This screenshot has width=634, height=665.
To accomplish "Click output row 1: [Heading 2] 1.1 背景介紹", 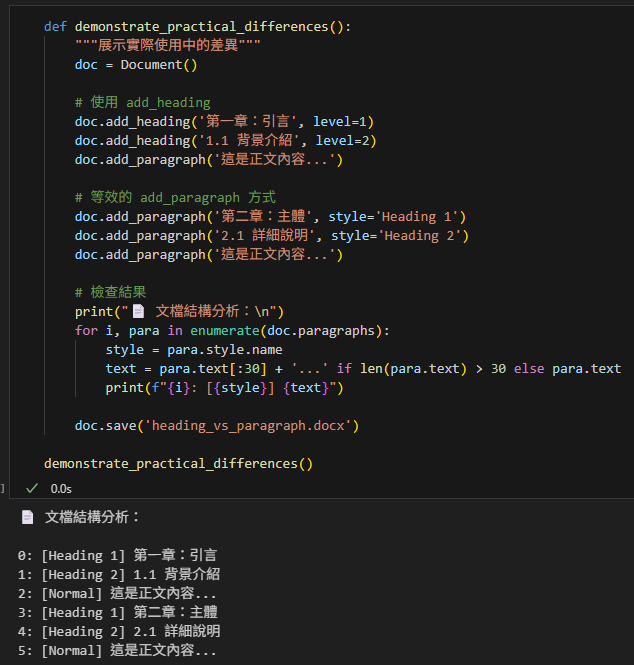I will pos(119,574).
